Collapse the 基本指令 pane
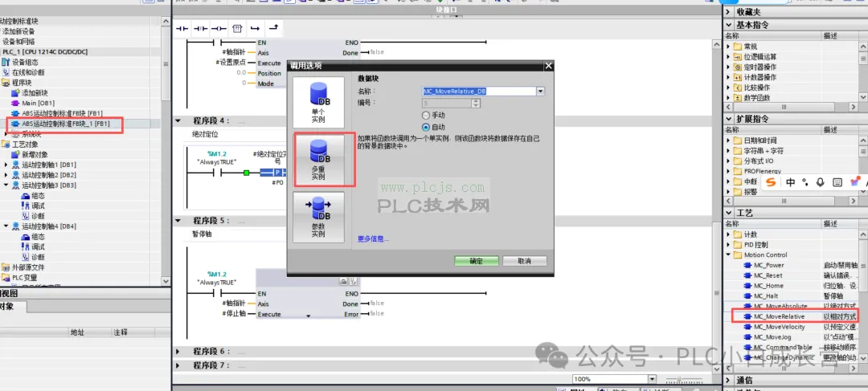The image size is (868, 391). coord(729,25)
